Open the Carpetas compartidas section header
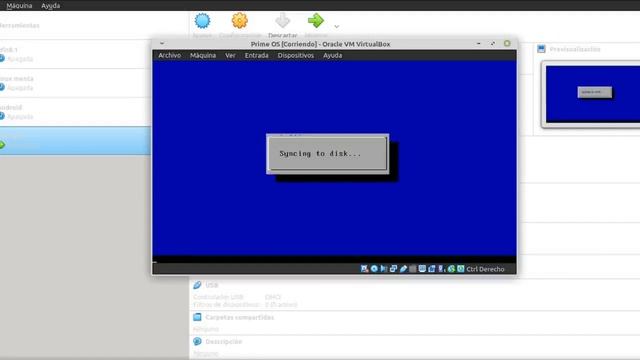 tap(240, 317)
